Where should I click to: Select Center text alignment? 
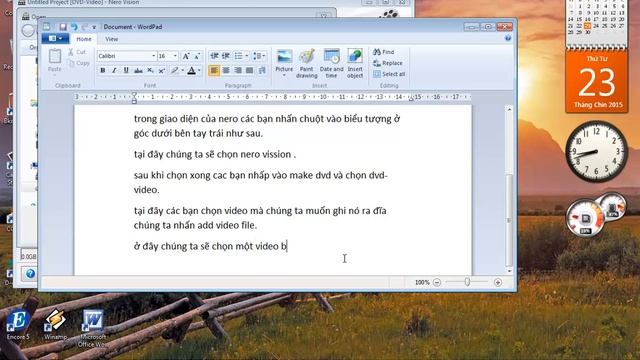click(x=226, y=71)
